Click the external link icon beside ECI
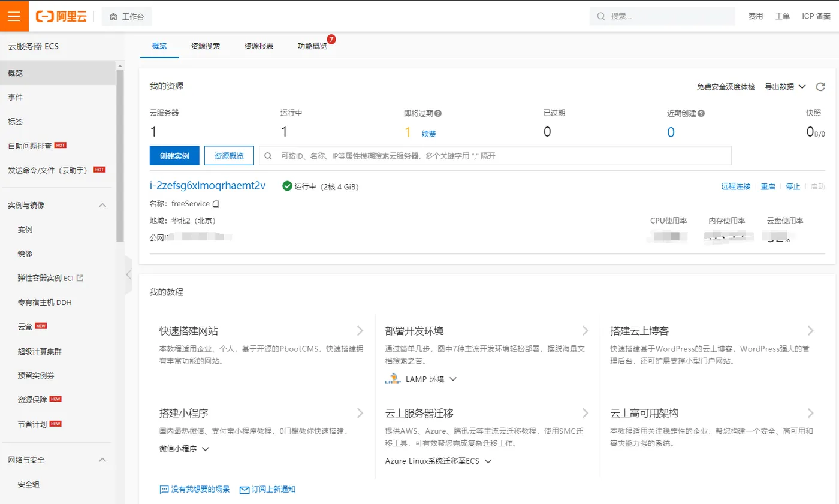839x504 pixels. [x=80, y=278]
